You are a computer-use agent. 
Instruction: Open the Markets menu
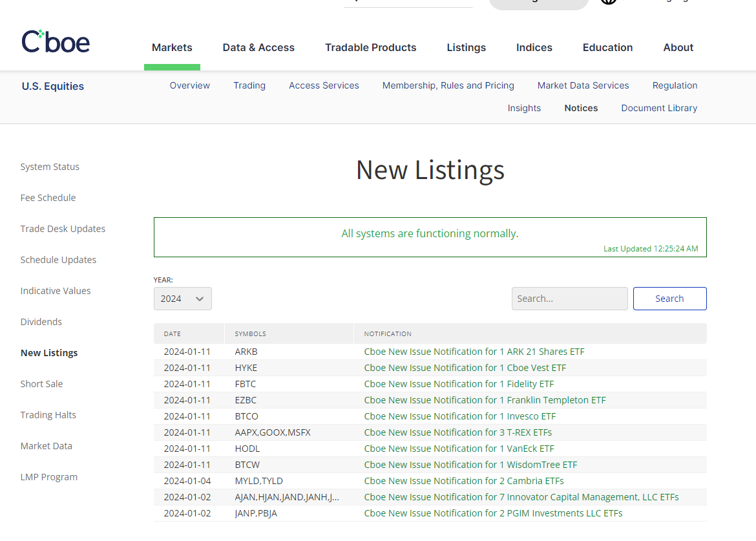172,47
